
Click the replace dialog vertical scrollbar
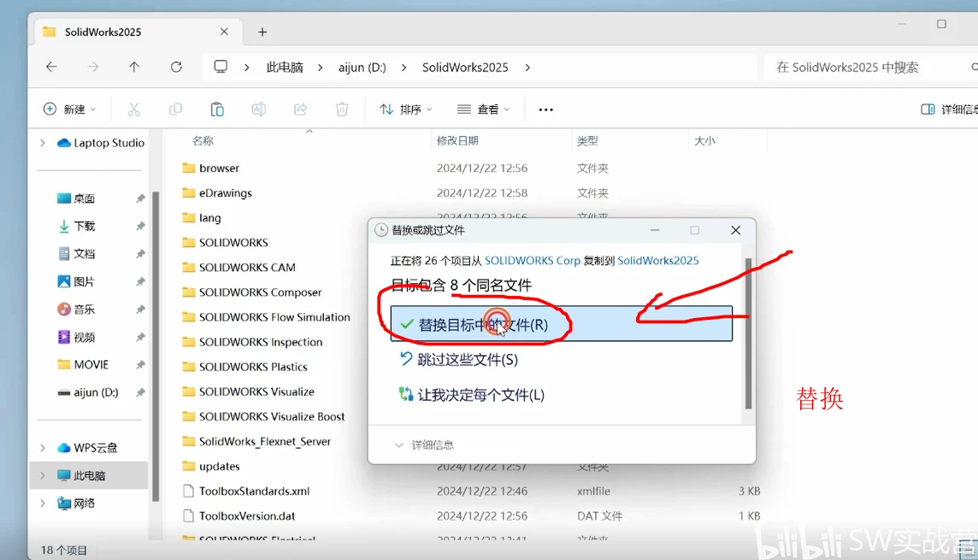click(749, 333)
